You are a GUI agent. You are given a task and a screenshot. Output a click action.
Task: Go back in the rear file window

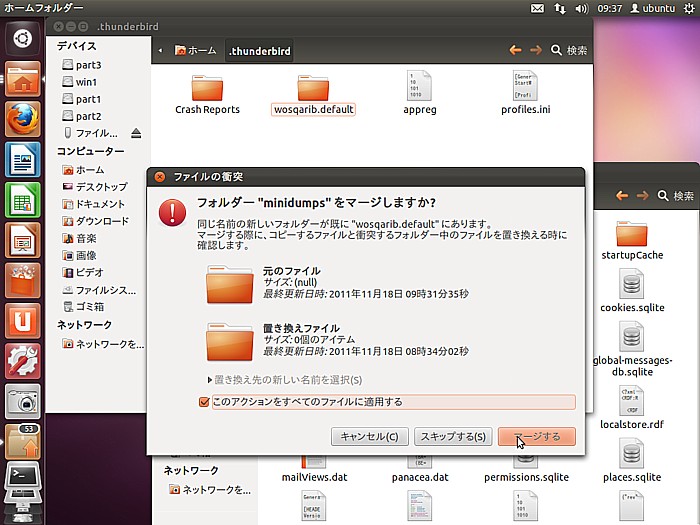(x=622, y=196)
